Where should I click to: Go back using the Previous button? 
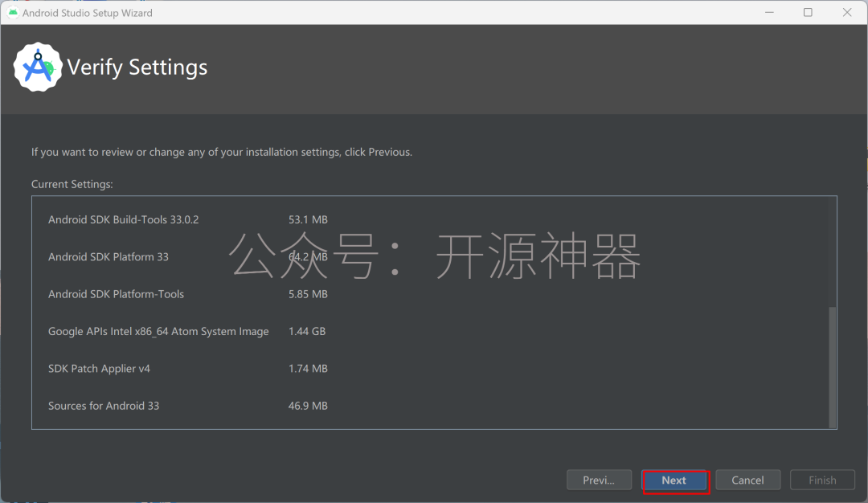598,481
